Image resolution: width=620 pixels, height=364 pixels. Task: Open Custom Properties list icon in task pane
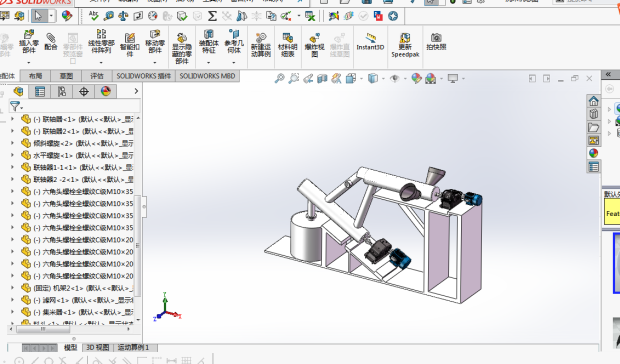(593, 167)
